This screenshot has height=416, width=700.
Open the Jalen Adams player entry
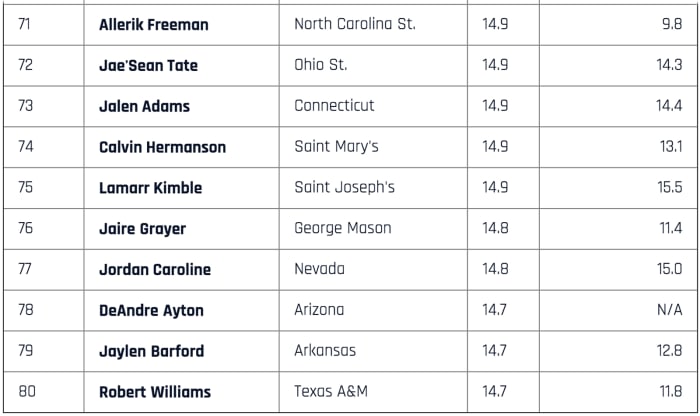click(144, 106)
